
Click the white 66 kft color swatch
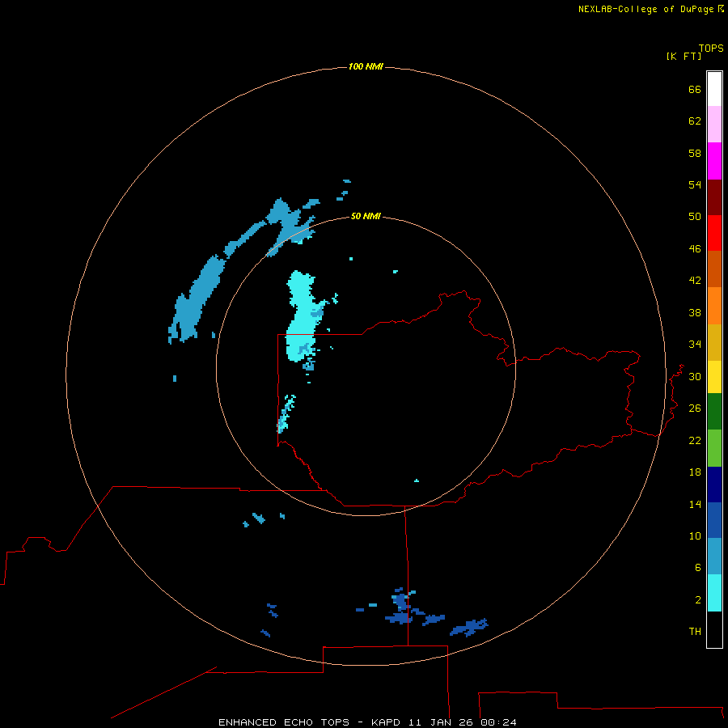[x=714, y=89]
